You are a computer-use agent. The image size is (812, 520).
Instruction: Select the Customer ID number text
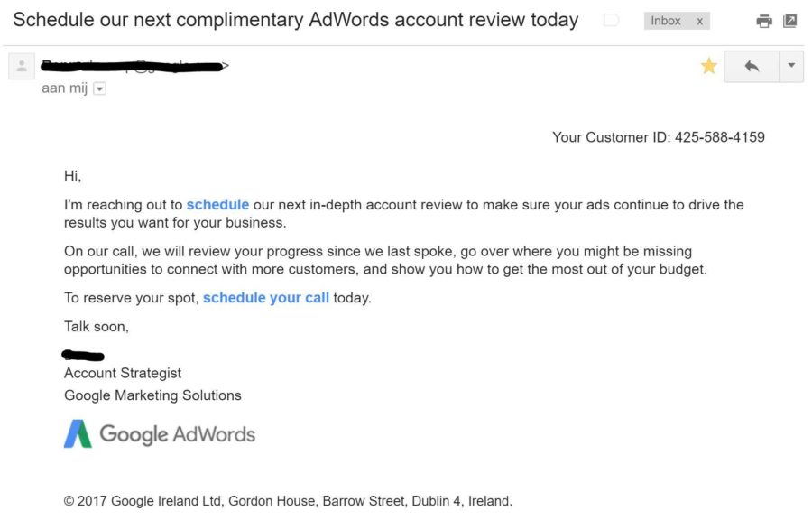click(719, 137)
